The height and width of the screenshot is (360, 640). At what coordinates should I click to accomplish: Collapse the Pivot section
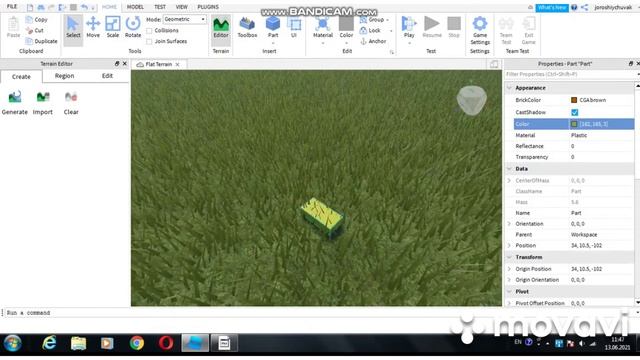[x=509, y=291]
